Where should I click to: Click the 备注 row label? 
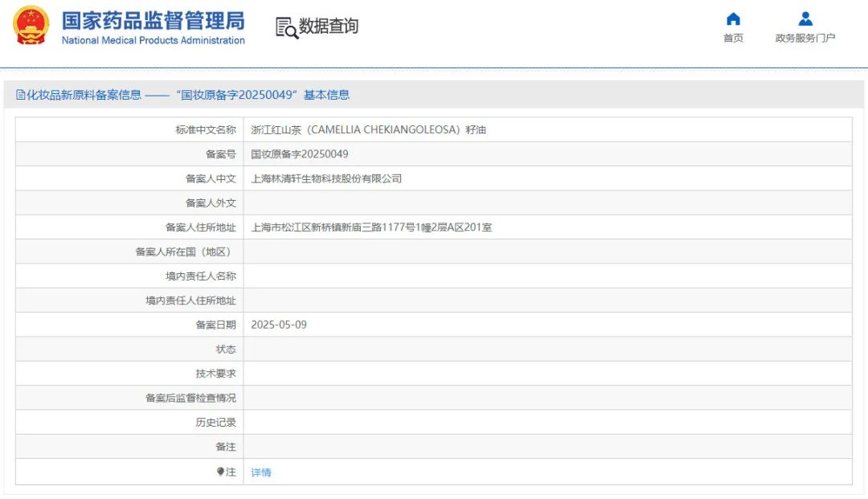point(225,446)
